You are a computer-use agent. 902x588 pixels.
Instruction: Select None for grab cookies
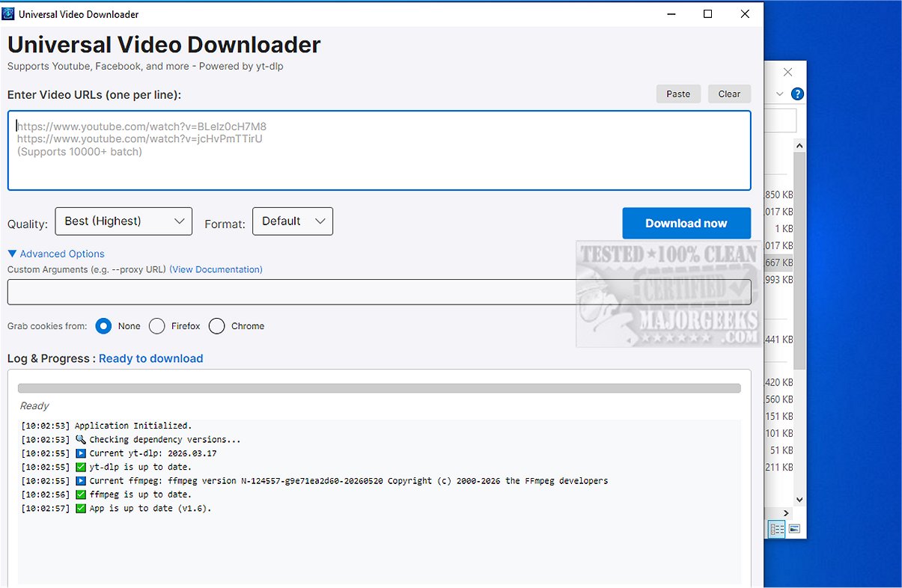coord(103,326)
